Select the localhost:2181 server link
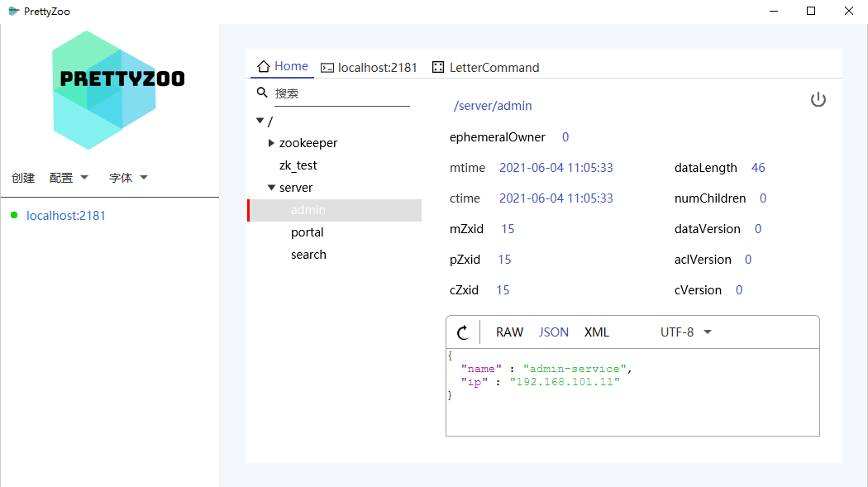 point(66,216)
